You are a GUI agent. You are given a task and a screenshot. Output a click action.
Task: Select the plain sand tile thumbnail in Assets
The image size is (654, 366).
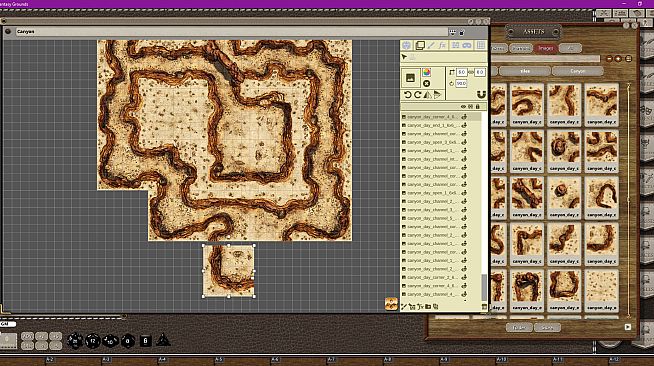601,290
